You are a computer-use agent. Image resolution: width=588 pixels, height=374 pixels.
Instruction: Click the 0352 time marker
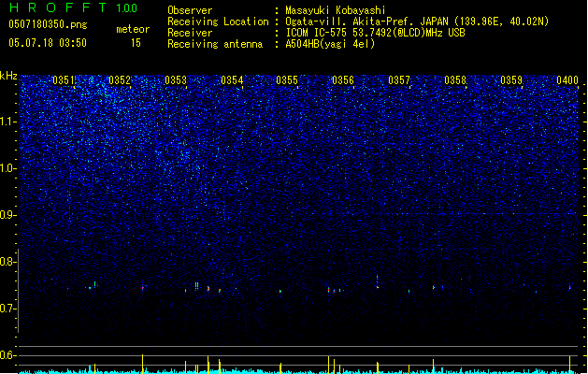click(x=120, y=80)
